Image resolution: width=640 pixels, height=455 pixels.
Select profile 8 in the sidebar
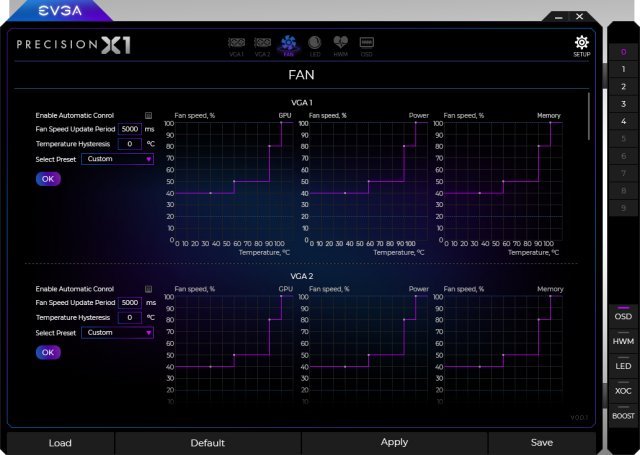pos(623,191)
